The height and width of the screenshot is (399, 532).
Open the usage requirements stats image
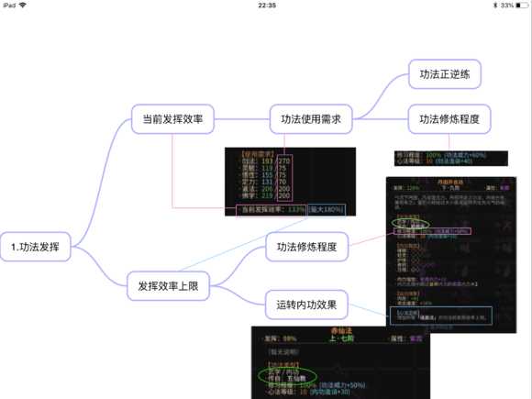point(290,182)
